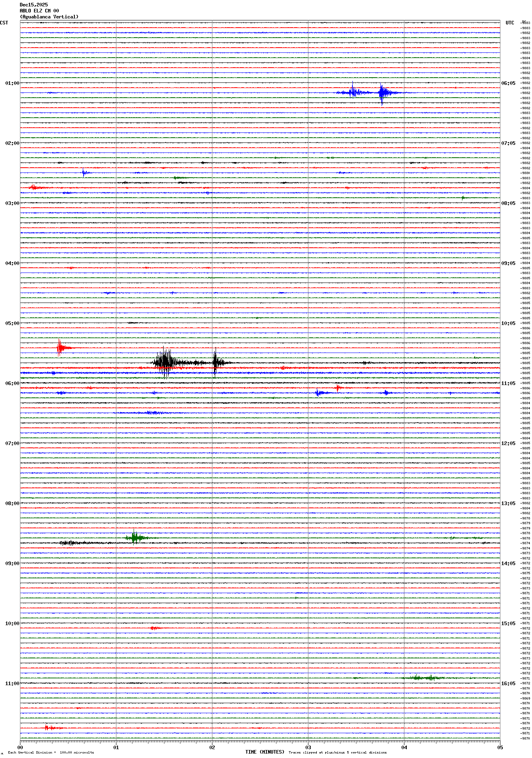Image resolution: width=532 pixels, height=758 pixels.
Task: Click the (Aguablanca Vertical) subtitle text
Action: point(49,17)
